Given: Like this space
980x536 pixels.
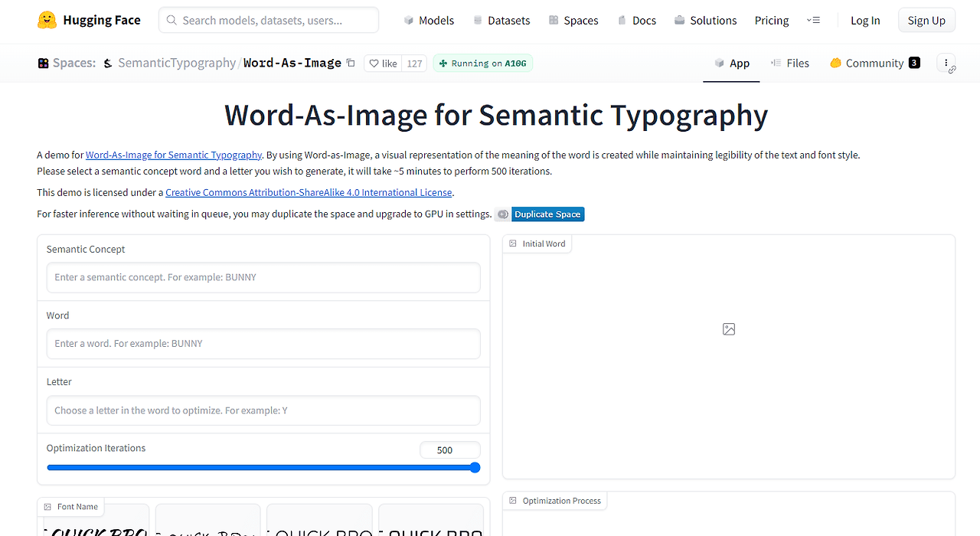Looking at the screenshot, I should [x=384, y=64].
